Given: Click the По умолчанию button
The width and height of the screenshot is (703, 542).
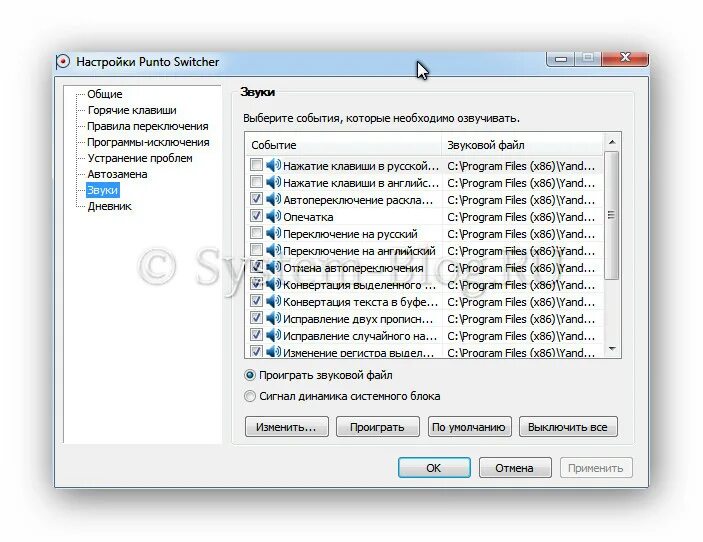Looking at the screenshot, I should (469, 427).
